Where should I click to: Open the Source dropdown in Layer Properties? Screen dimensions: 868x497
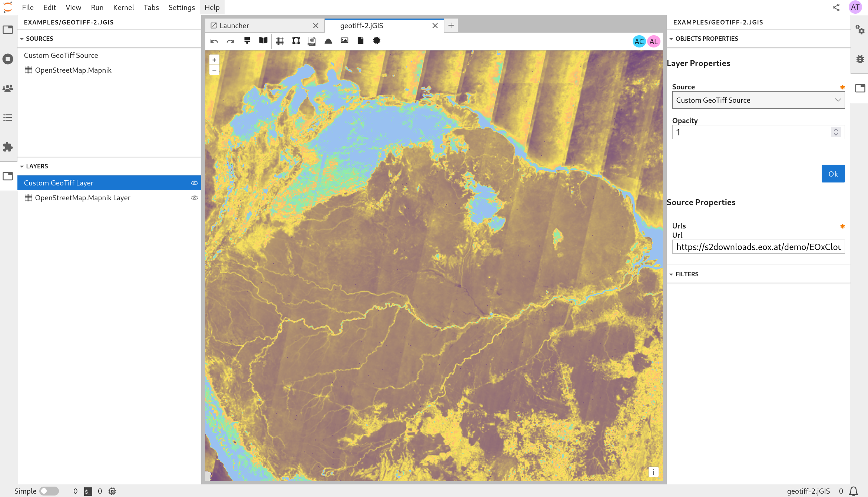pos(758,100)
